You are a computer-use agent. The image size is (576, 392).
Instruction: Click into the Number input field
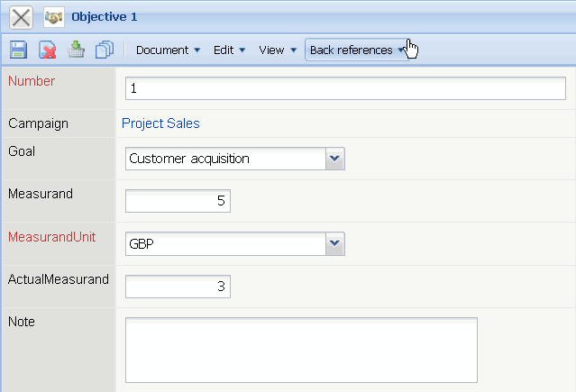point(345,88)
